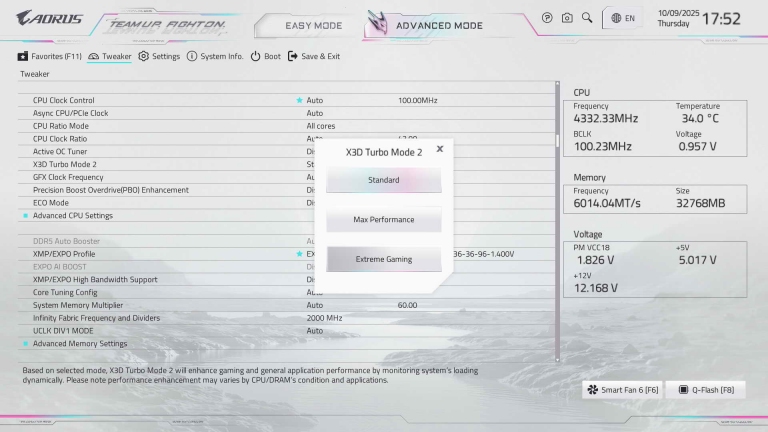Choose Max Performance option

click(x=383, y=220)
